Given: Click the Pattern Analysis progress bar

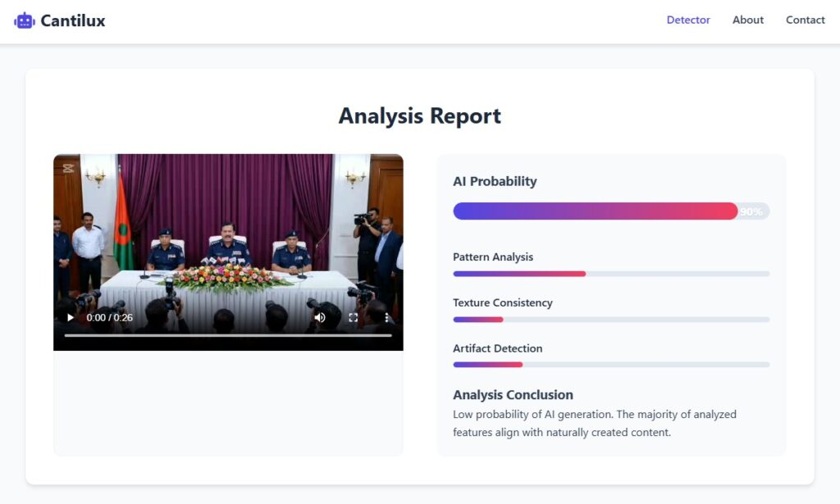Looking at the screenshot, I should click(x=611, y=274).
